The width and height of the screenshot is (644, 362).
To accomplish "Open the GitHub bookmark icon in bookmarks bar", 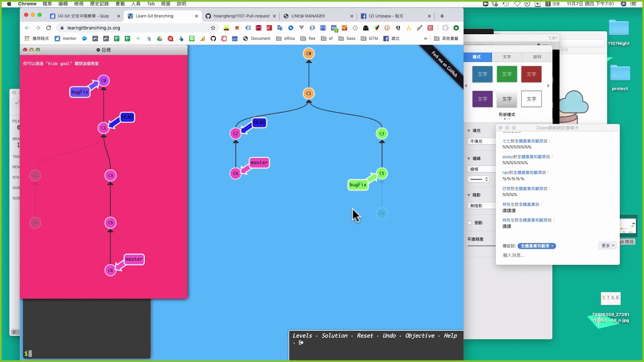I will pos(213,39).
